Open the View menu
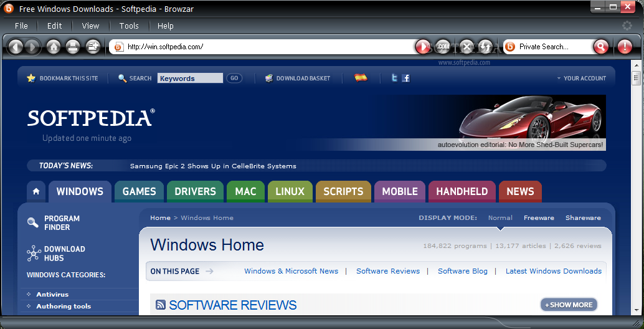Viewport: 644px width, 329px height. [x=90, y=26]
